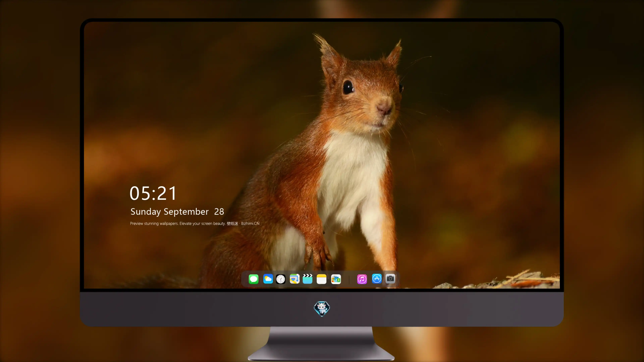Open the Camera app in the dock
Viewport: 644px width, 362px height.
click(390, 279)
